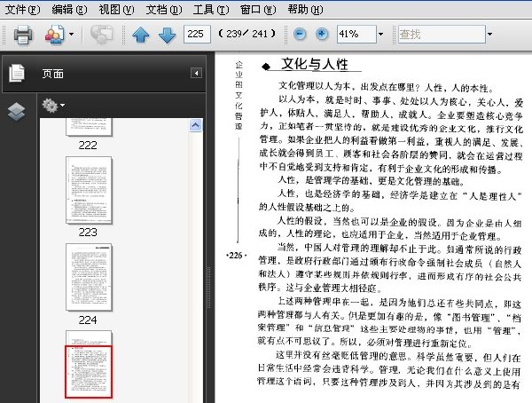Click the thumbnail label 224

click(x=88, y=320)
